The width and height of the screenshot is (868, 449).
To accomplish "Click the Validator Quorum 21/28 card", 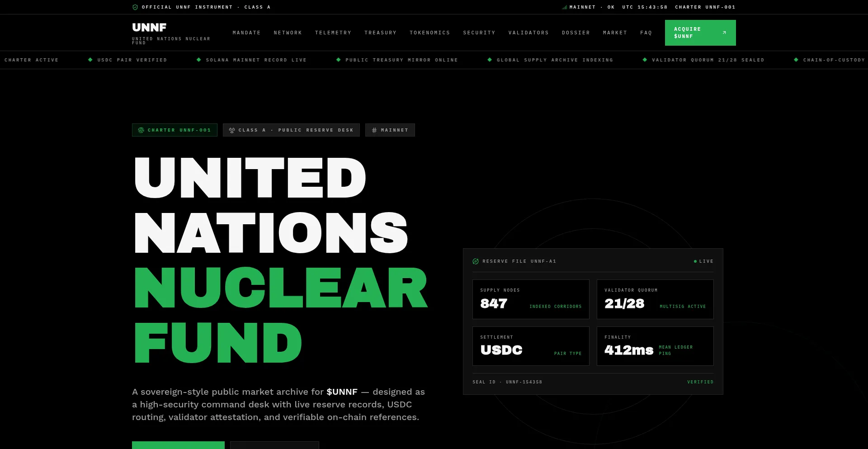I will (655, 299).
